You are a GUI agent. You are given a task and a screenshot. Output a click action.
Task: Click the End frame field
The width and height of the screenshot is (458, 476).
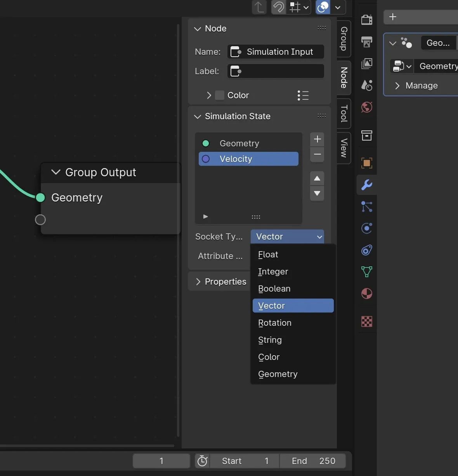pyautogui.click(x=313, y=461)
